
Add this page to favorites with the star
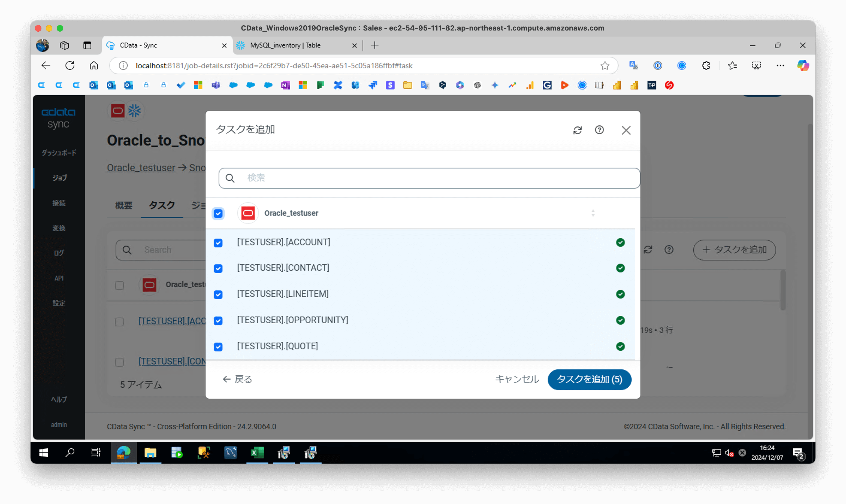coord(605,66)
